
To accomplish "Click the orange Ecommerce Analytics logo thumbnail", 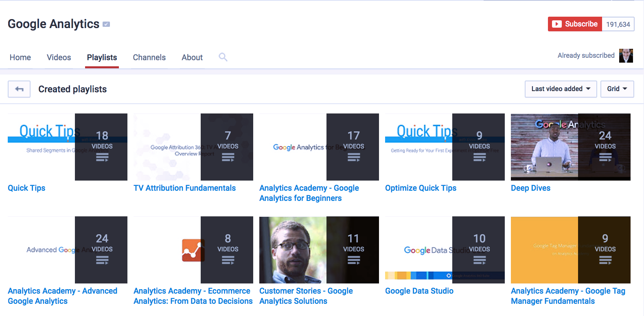I will (193, 250).
